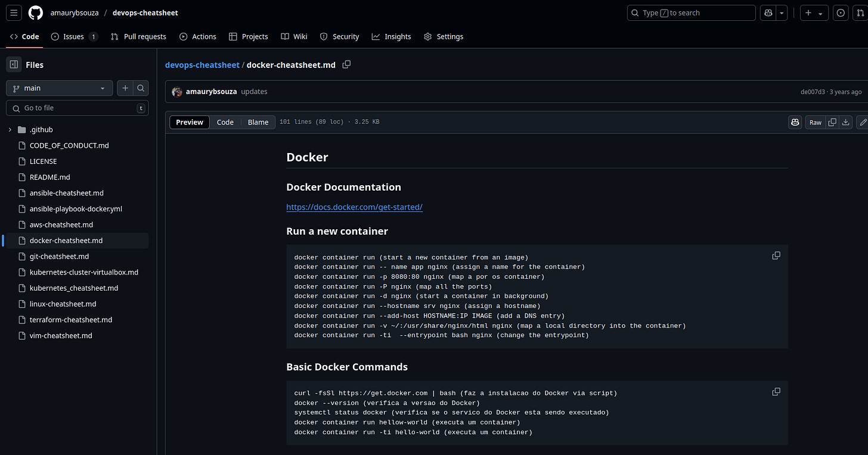Image resolution: width=868 pixels, height=455 pixels.
Task: Switch to Preview view
Action: click(x=190, y=122)
